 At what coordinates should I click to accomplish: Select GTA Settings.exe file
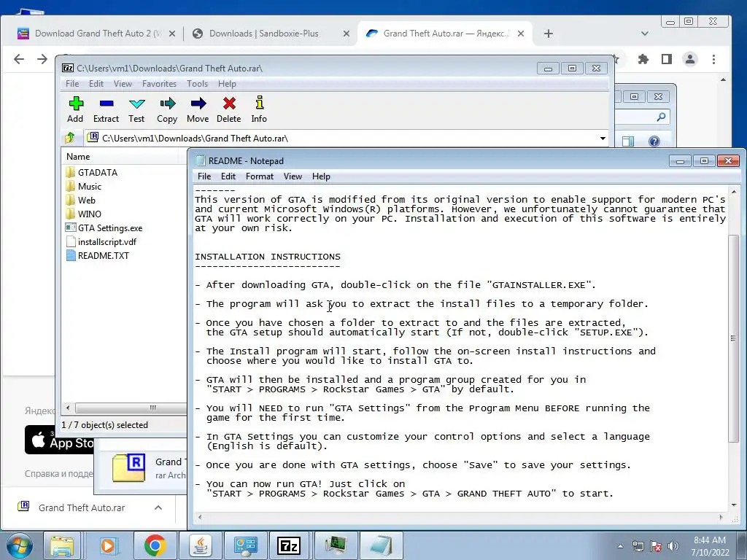pos(109,227)
